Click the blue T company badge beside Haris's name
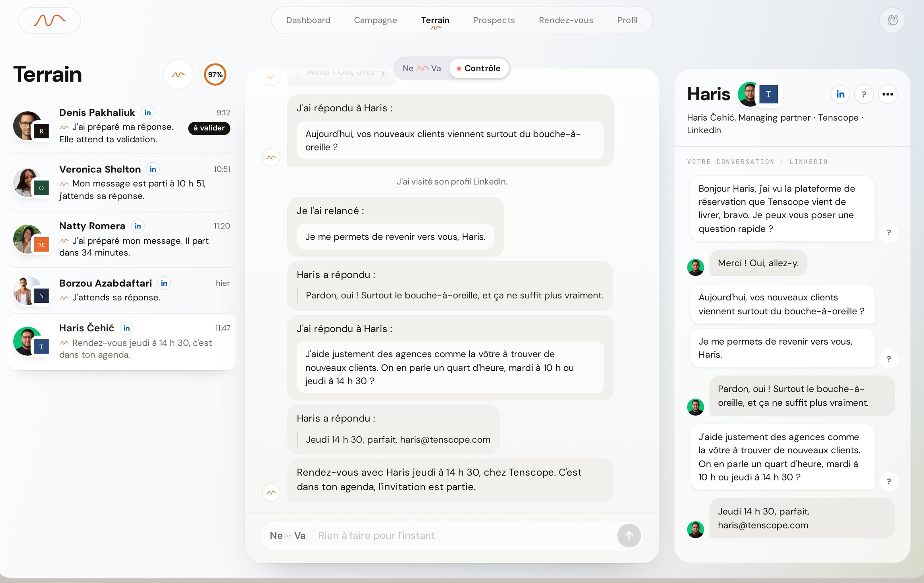Image resolution: width=924 pixels, height=583 pixels. (769, 94)
